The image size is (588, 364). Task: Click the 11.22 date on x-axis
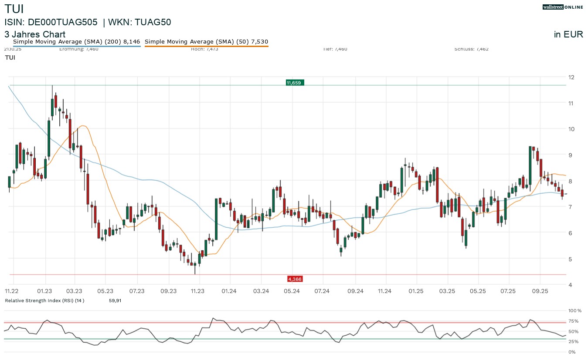point(11,291)
